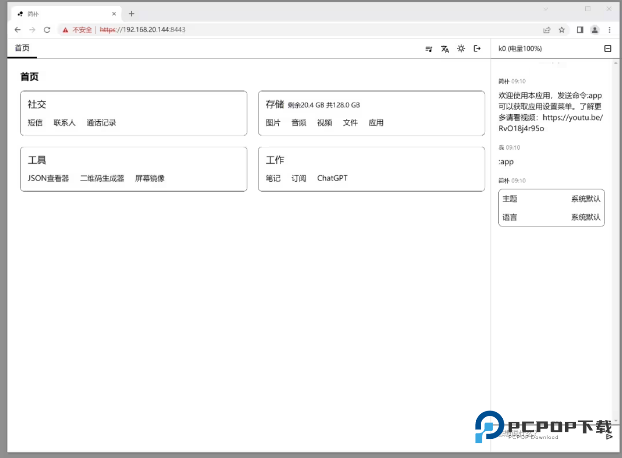Click the transfer list icon in toolbar
The width and height of the screenshot is (622, 458).
[x=429, y=48]
